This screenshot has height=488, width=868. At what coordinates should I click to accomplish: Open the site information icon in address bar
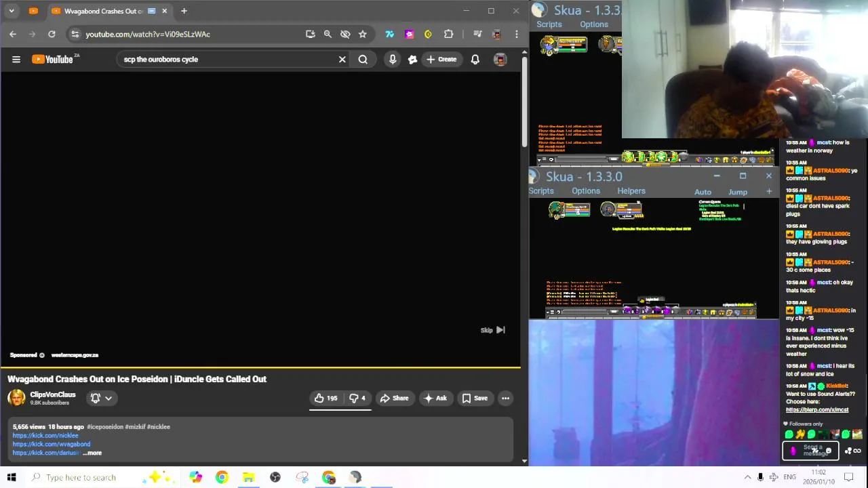(75, 34)
